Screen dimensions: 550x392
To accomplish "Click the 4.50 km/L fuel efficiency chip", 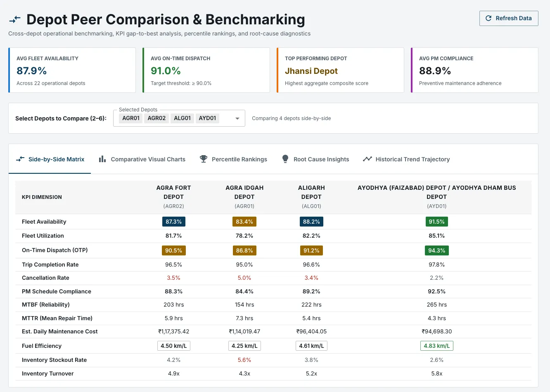I will [173, 346].
